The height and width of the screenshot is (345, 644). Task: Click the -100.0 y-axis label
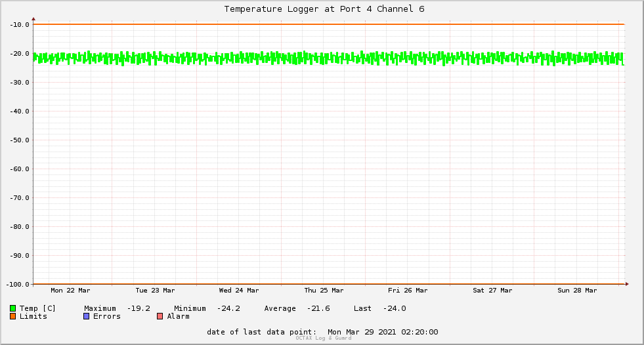click(18, 284)
